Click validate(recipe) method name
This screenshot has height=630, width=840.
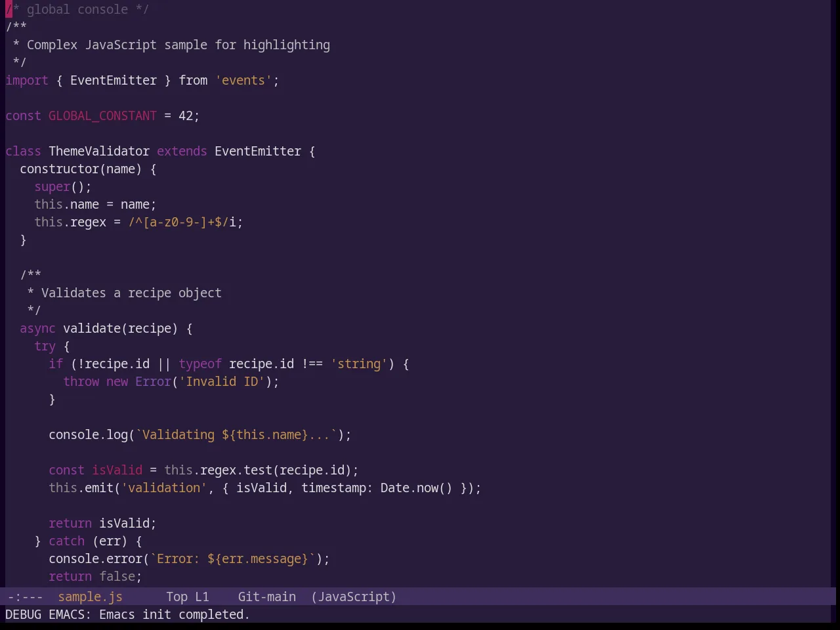click(120, 329)
